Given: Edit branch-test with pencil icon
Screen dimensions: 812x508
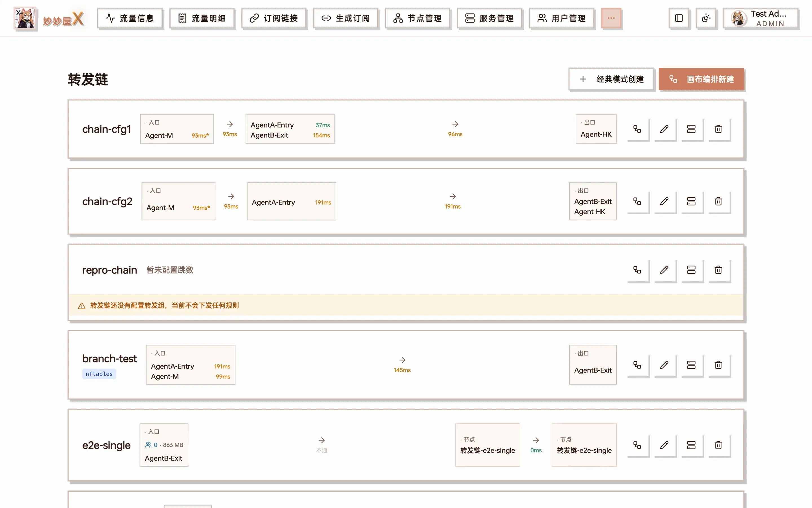Looking at the screenshot, I should click(x=664, y=365).
